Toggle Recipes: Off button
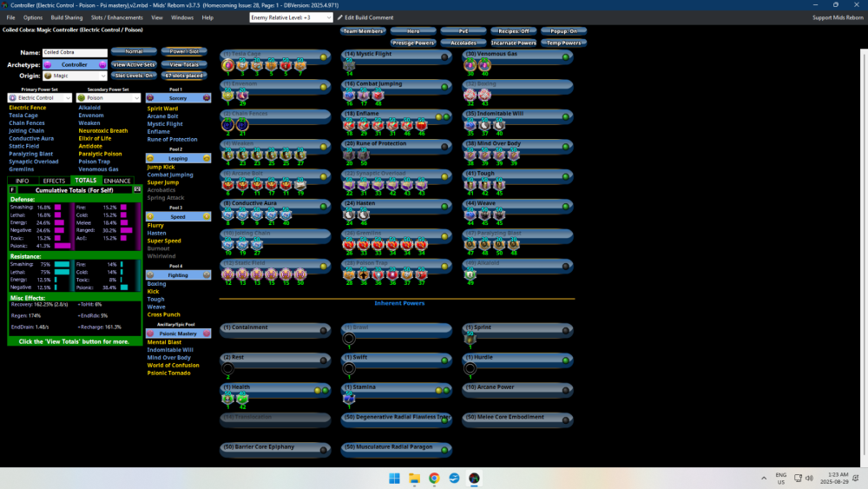This screenshot has height=489, width=868. tap(512, 30)
